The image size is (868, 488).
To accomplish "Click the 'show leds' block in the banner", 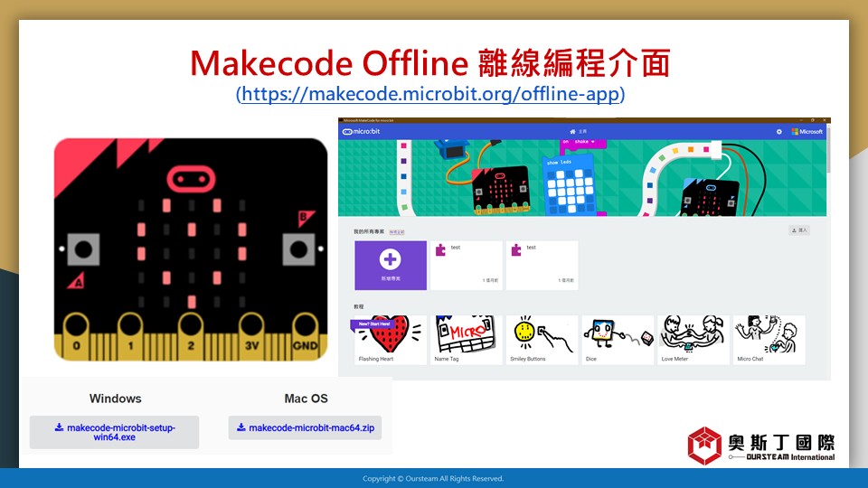I will tap(571, 184).
